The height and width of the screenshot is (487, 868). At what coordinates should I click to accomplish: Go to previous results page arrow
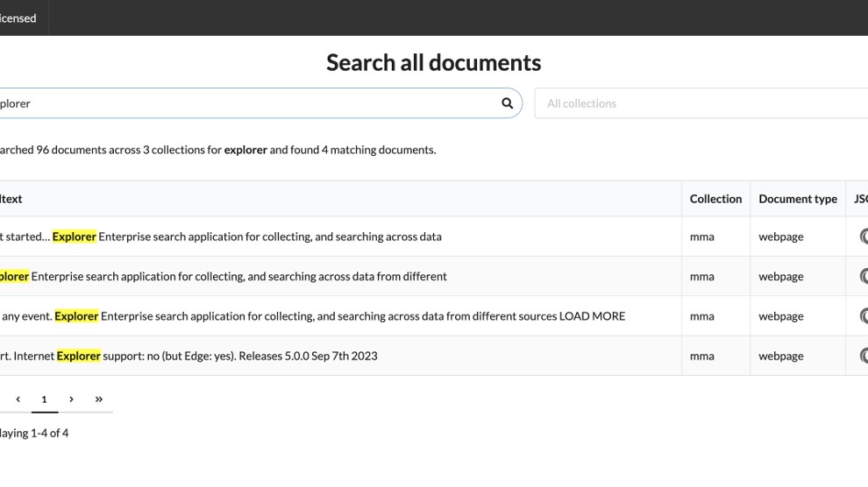[x=18, y=399]
